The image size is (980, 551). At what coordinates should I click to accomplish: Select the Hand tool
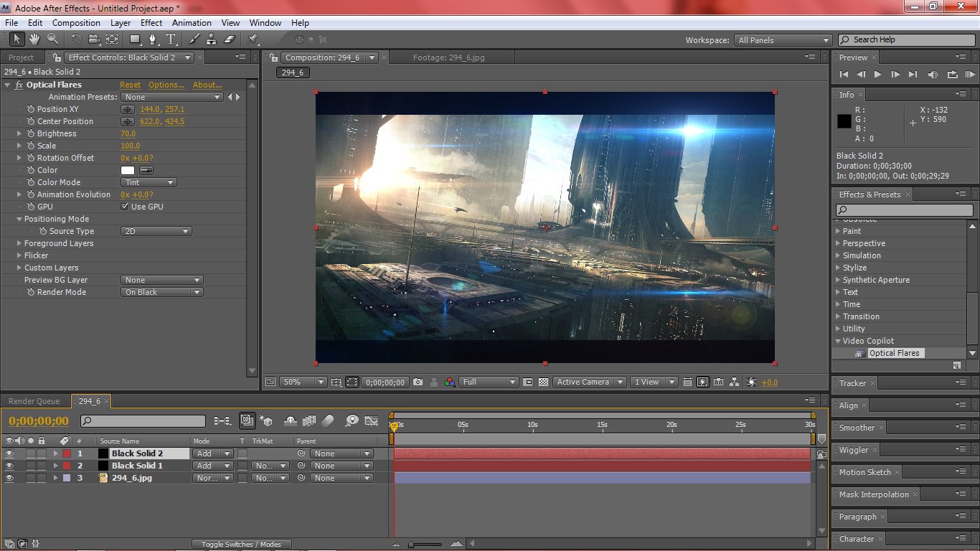pos(34,39)
